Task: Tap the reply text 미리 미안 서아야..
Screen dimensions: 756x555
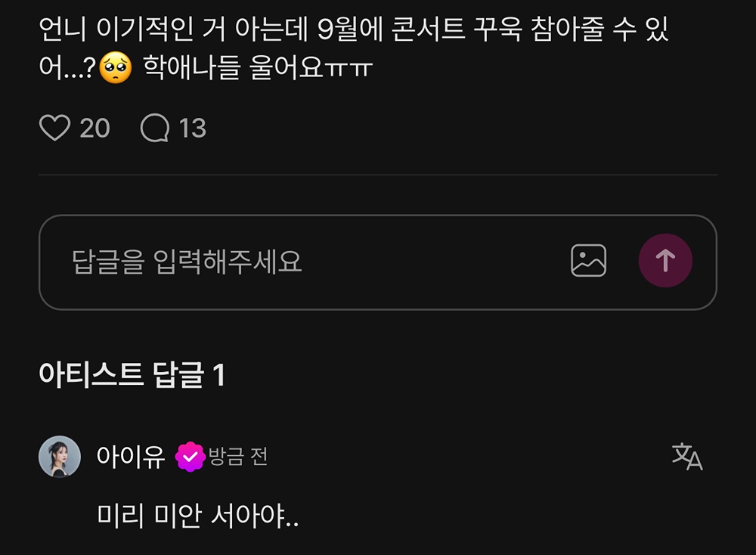Action: pos(197,516)
